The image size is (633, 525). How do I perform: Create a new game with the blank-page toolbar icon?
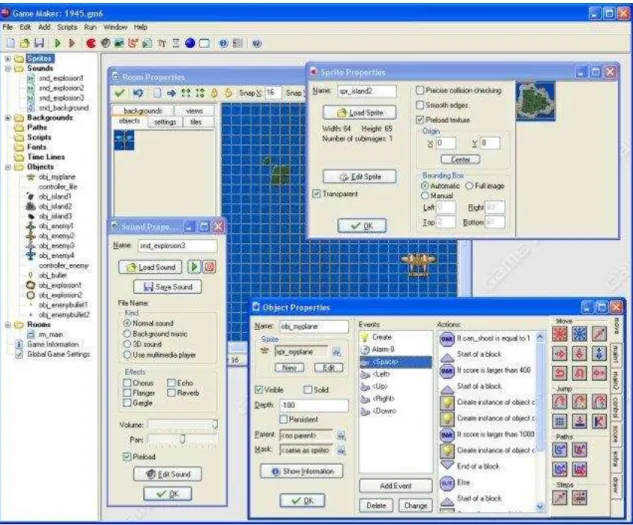[x=11, y=43]
